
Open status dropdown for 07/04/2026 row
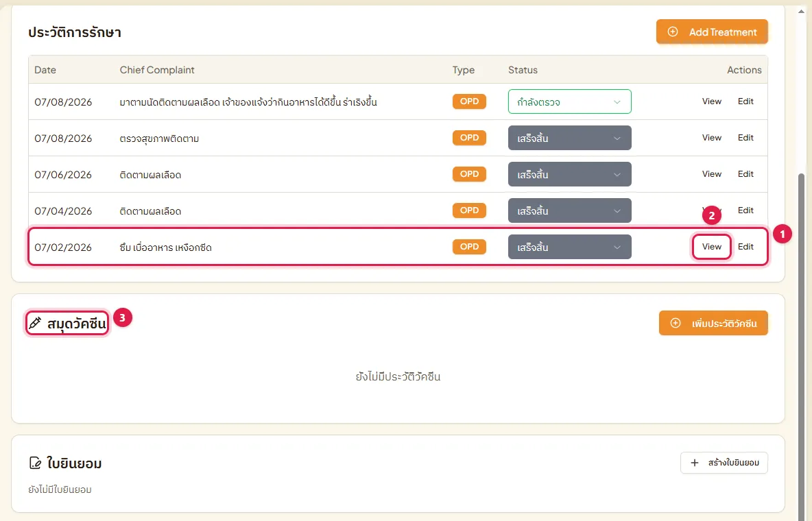click(569, 210)
